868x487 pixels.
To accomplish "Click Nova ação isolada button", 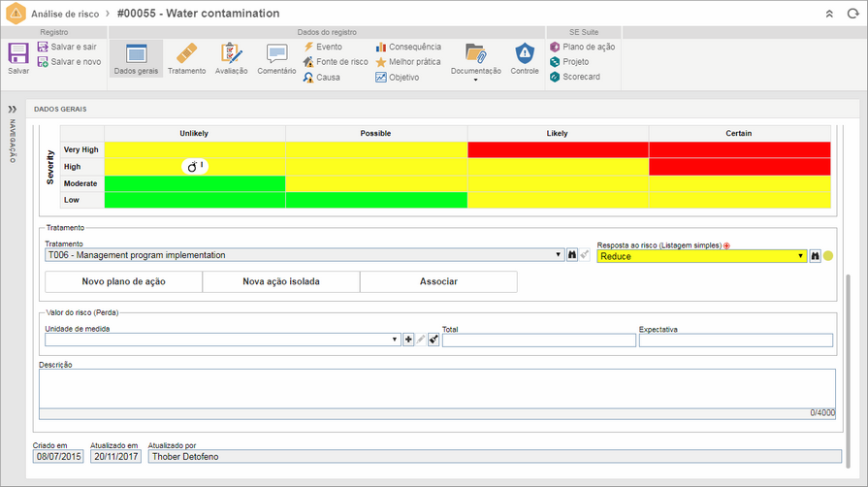I will [281, 281].
